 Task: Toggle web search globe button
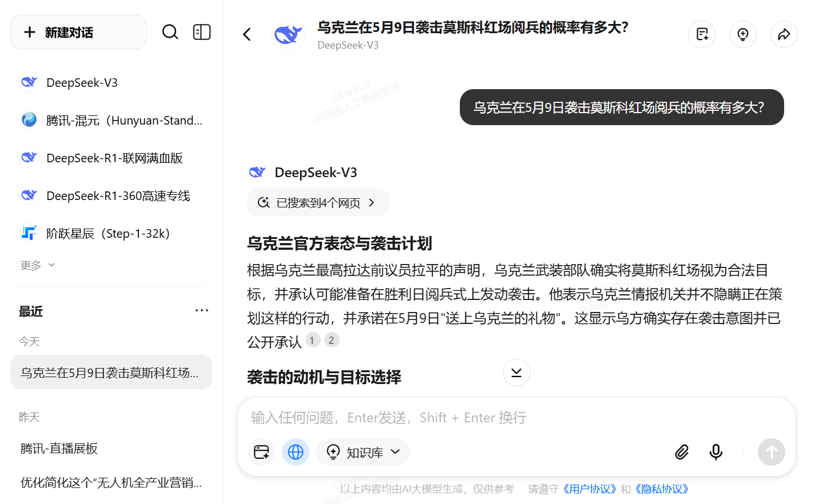click(x=296, y=452)
